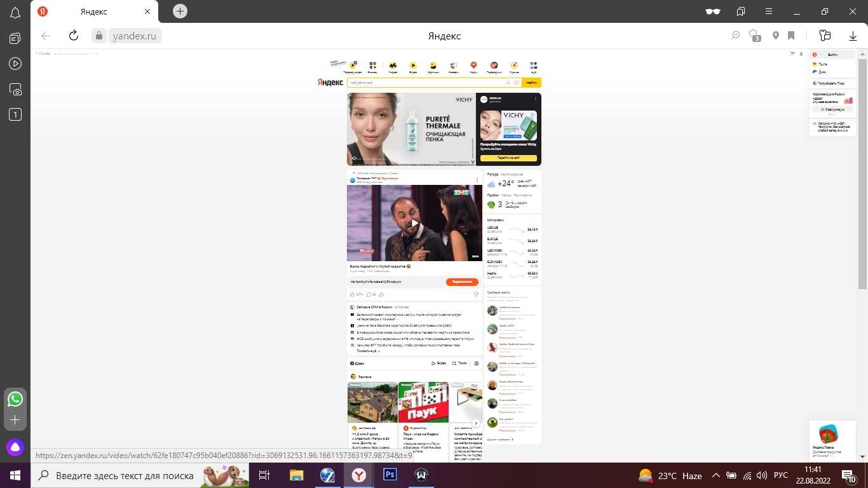Switch to the Видео tab in Dzen
868x488 pixels.
(x=439, y=363)
